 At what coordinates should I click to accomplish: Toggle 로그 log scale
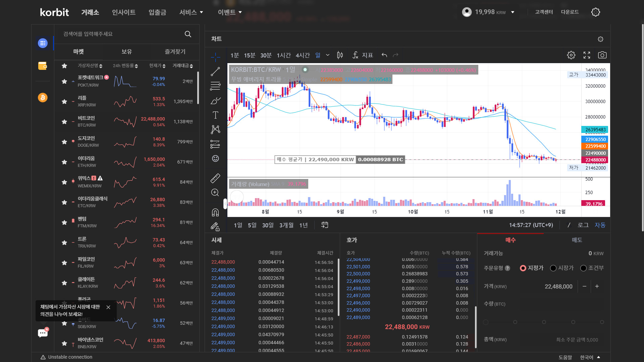coord(583,225)
